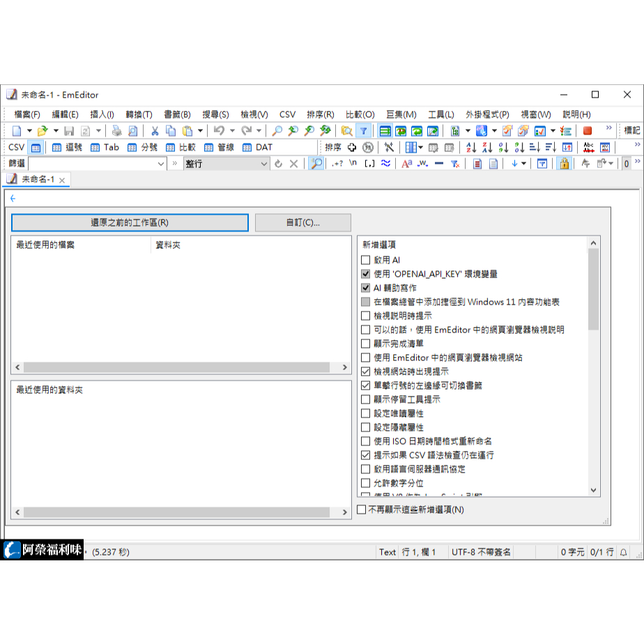Click the refresh filter icon

coord(279,164)
